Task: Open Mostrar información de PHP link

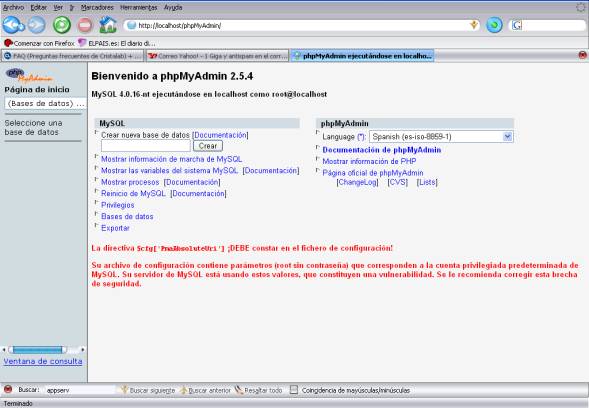Action: [x=369, y=161]
